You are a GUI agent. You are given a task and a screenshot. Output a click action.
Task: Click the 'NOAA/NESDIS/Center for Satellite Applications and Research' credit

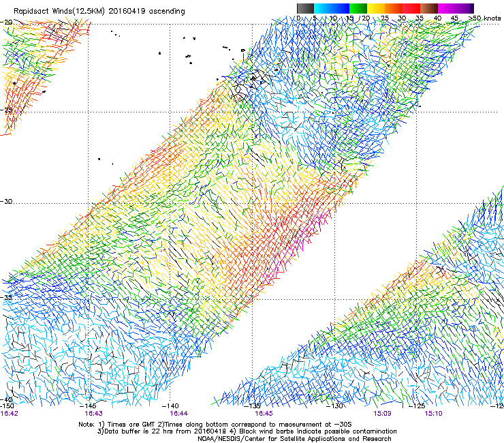[294, 439]
